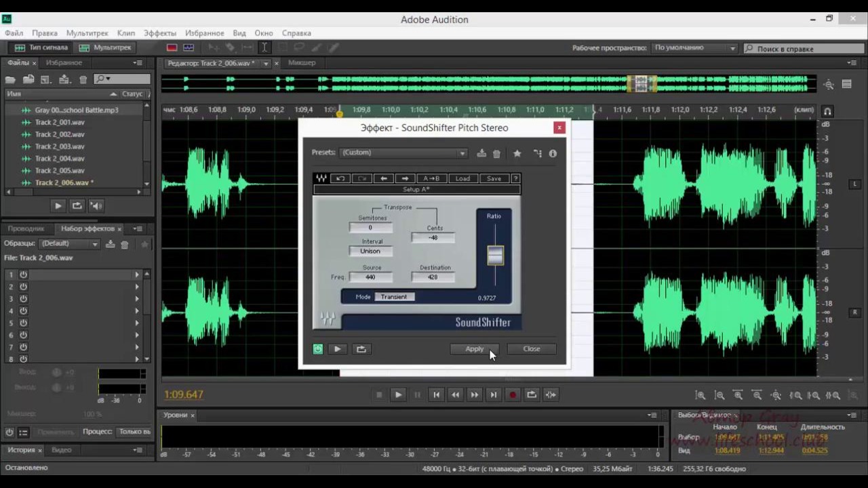Click the Waves Load button
Viewport: 868px width, 488px height.
(x=462, y=178)
